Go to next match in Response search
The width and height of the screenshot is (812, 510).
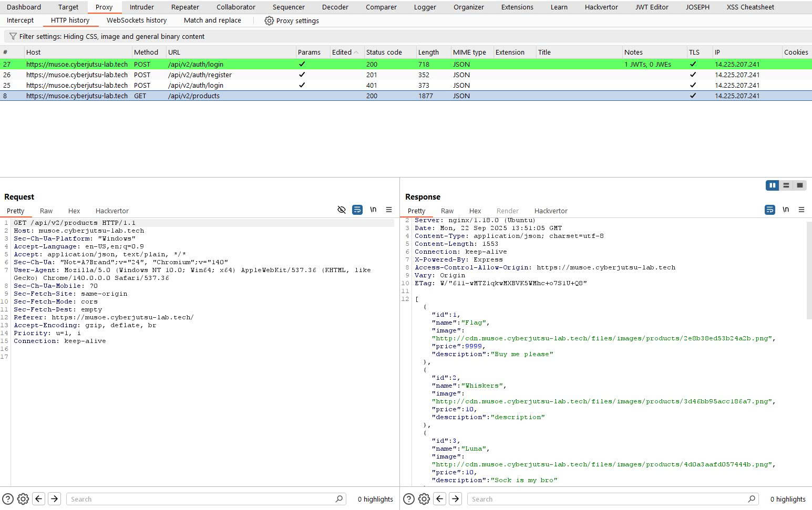click(456, 499)
